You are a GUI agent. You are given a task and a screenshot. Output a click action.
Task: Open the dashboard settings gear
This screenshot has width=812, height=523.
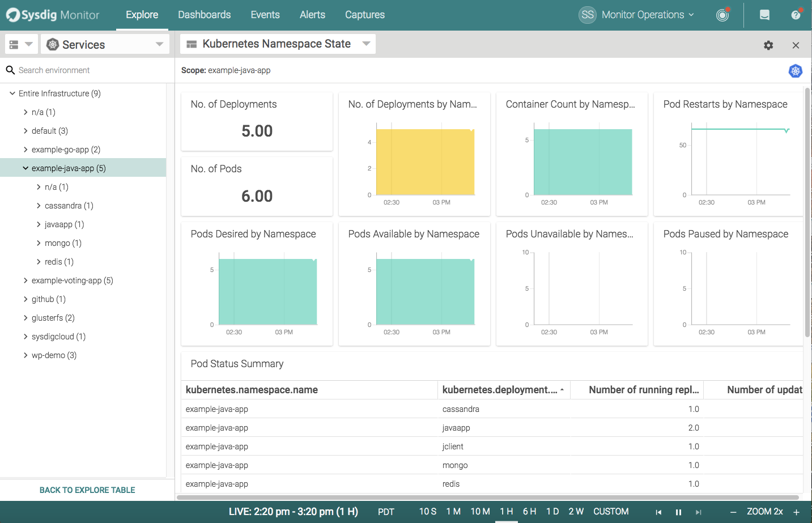pyautogui.click(x=768, y=45)
